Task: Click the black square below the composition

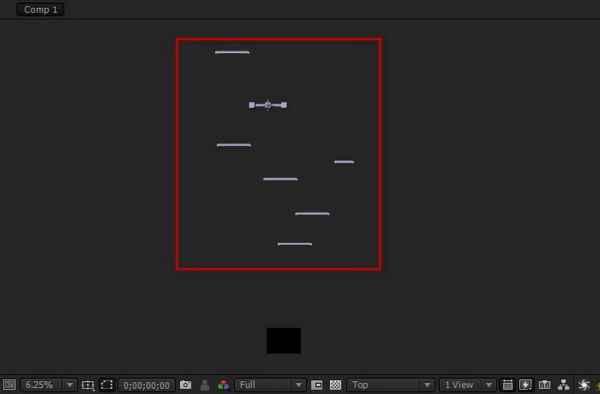Action: click(284, 340)
